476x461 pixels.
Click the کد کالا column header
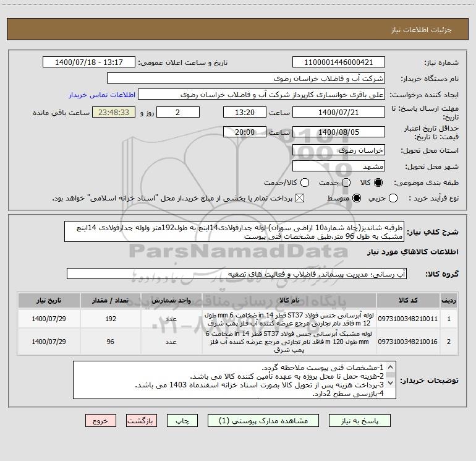pyautogui.click(x=408, y=300)
